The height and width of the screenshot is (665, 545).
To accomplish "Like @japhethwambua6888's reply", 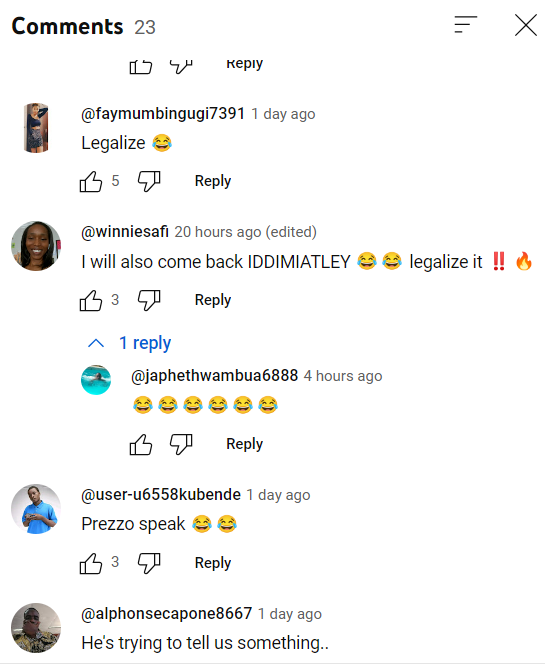I will coord(141,444).
